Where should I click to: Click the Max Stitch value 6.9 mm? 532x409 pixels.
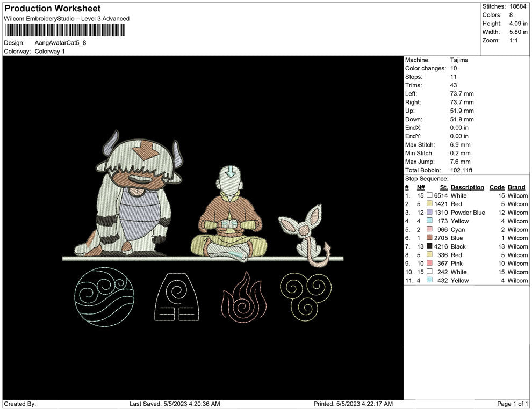pos(460,145)
